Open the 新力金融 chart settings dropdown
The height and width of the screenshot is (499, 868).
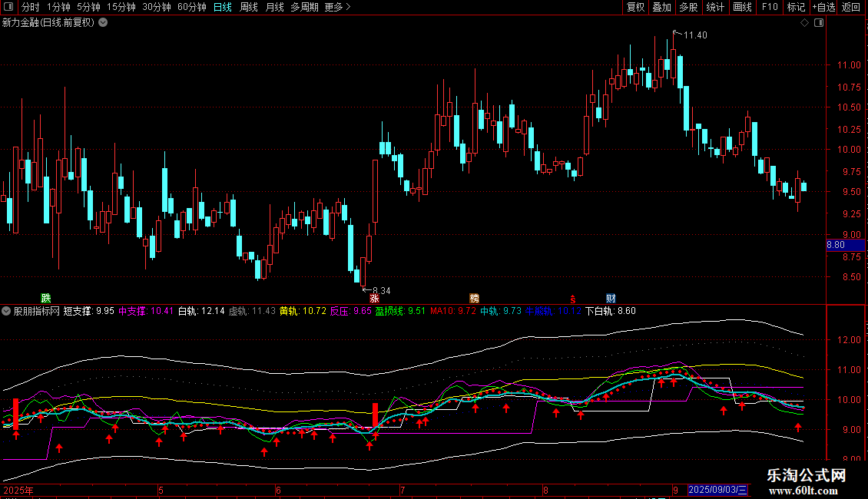(103, 23)
